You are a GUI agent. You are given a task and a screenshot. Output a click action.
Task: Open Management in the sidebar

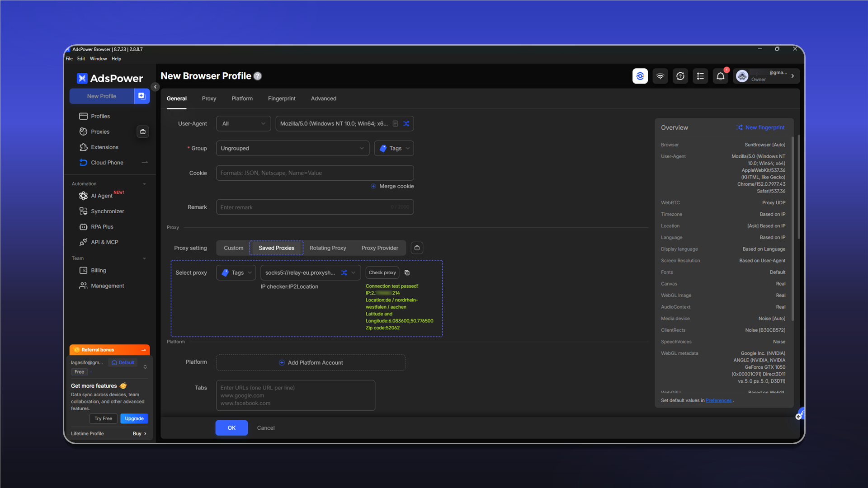tap(107, 286)
